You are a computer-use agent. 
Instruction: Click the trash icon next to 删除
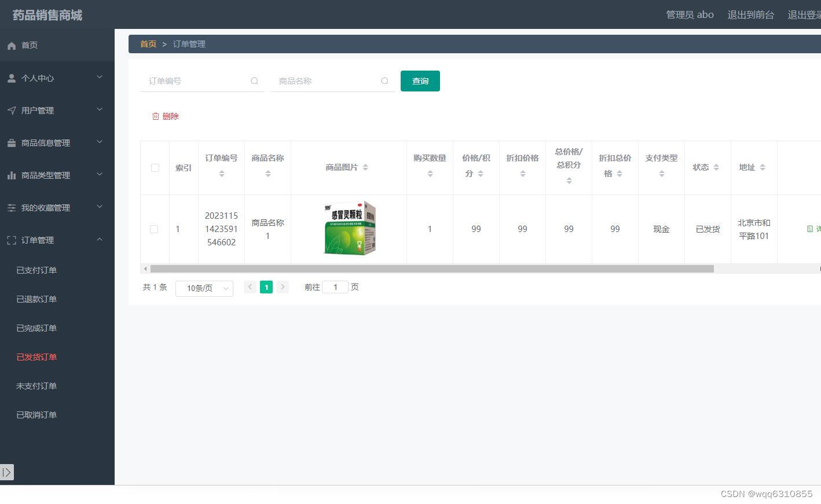(155, 116)
